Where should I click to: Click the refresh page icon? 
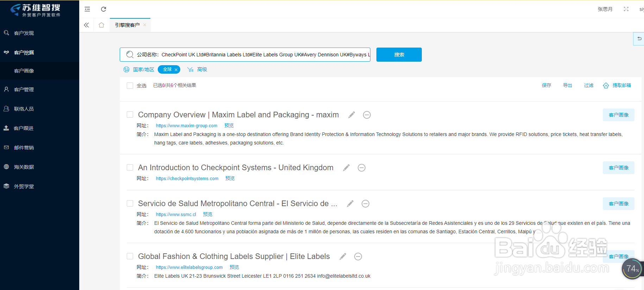pos(104,9)
